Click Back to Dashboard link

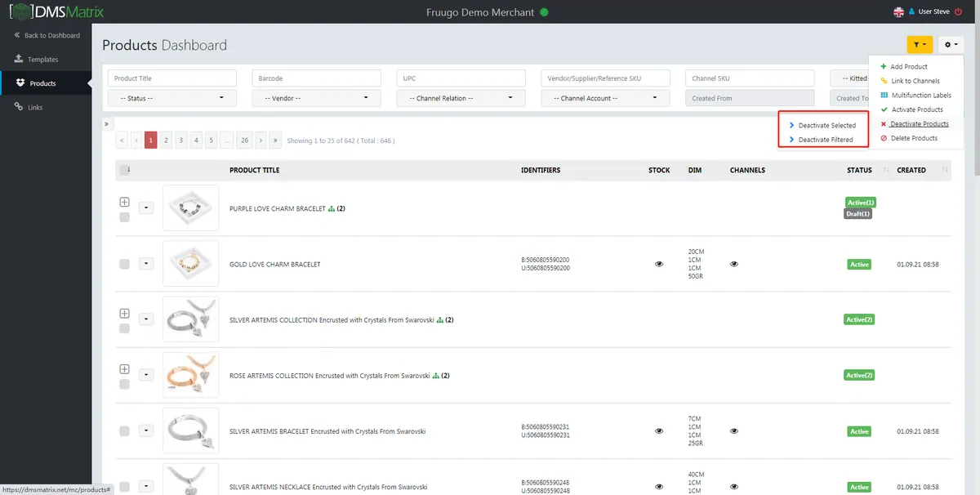pos(52,35)
